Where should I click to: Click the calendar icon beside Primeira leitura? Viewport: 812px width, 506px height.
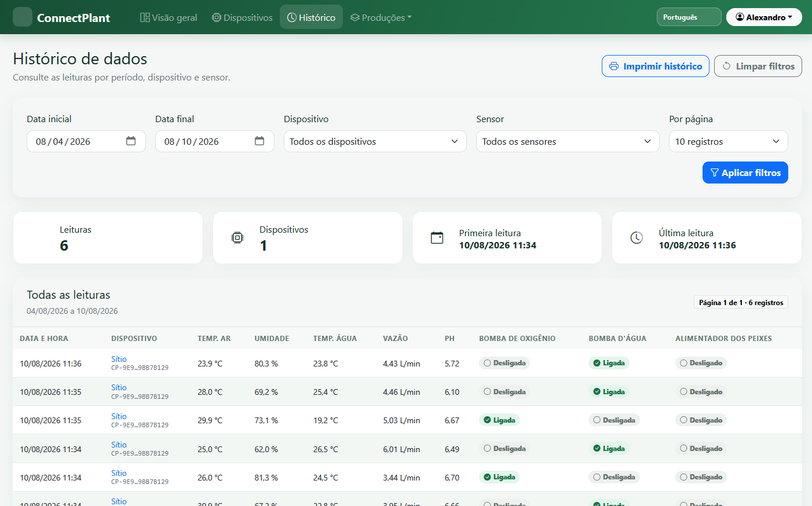[437, 237]
